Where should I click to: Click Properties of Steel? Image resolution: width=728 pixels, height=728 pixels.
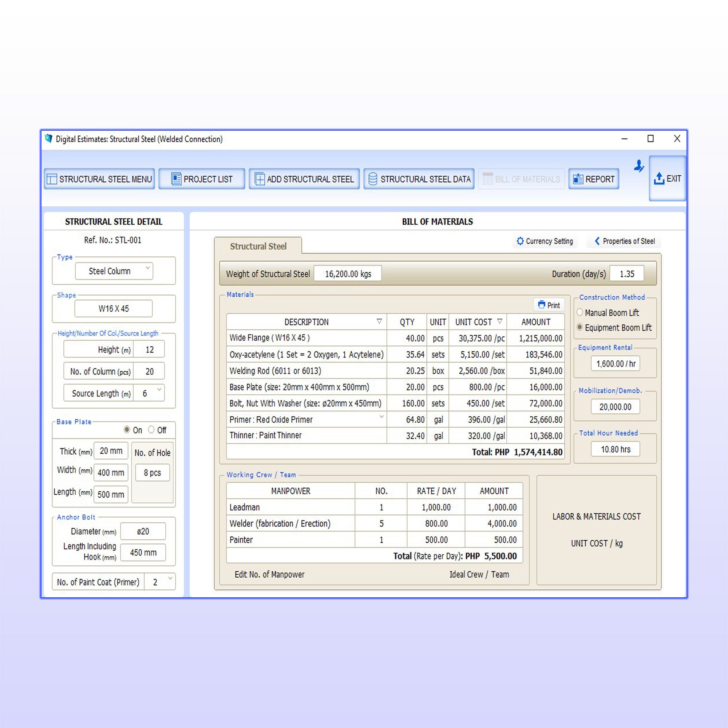[624, 242]
